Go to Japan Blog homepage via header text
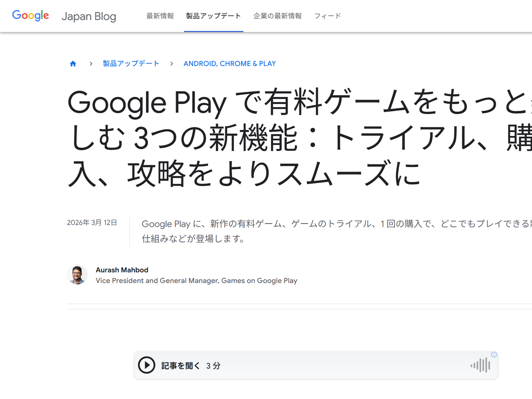Image resolution: width=532 pixels, height=399 pixels. [x=88, y=16]
